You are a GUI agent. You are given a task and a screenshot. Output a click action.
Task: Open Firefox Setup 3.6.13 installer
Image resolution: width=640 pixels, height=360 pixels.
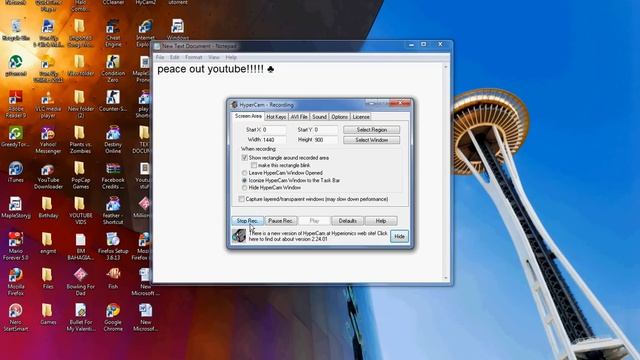(113, 246)
